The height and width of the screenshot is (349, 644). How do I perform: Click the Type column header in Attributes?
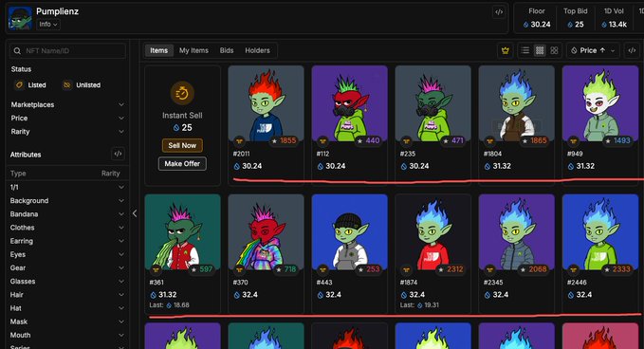point(18,174)
